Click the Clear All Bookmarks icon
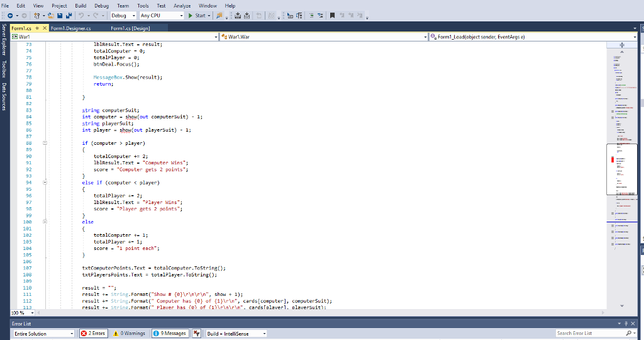 (x=360, y=16)
